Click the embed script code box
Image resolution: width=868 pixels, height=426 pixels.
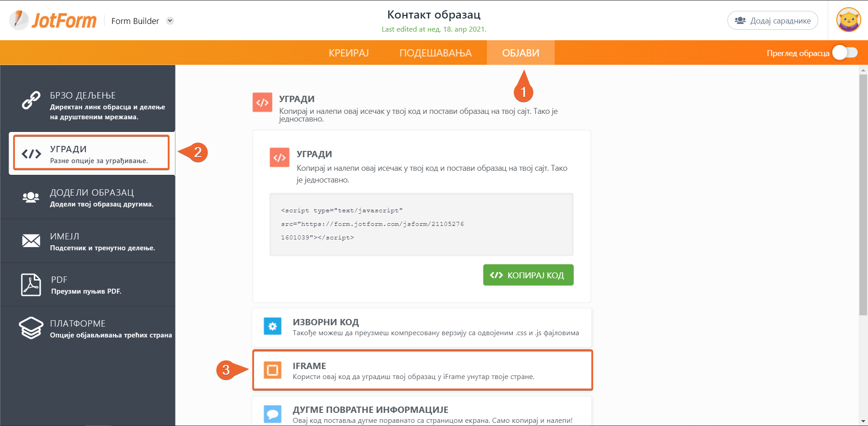(x=421, y=224)
